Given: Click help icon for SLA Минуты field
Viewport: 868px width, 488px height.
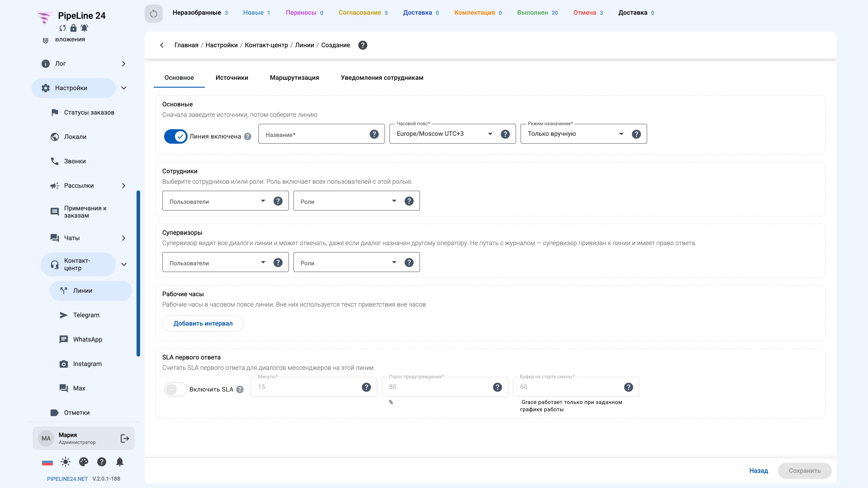Looking at the screenshot, I should 366,387.
